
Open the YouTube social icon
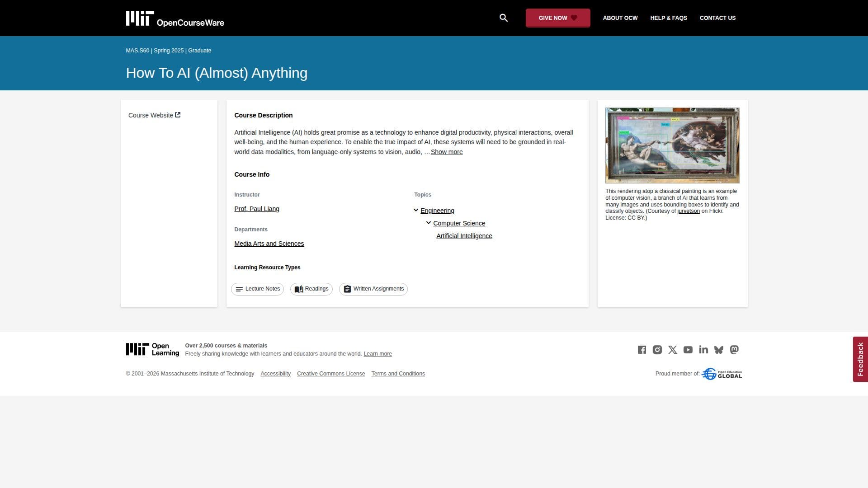click(x=688, y=350)
